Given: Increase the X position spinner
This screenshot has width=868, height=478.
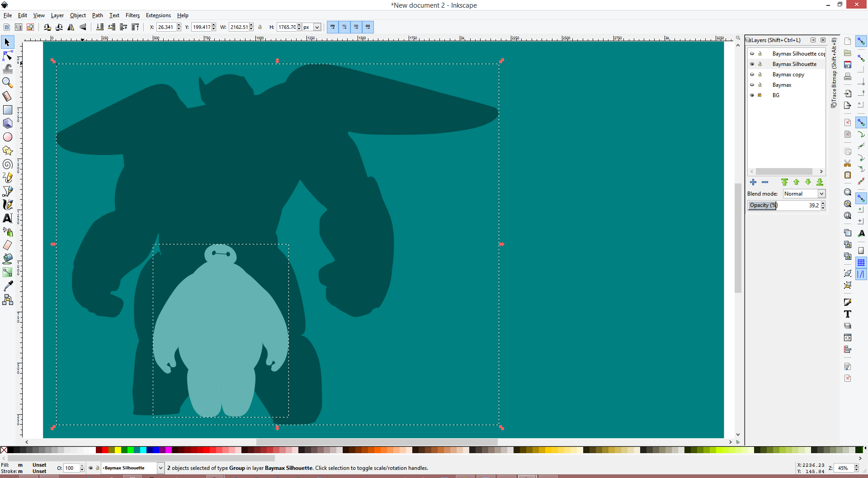Looking at the screenshot, I should tap(179, 25).
